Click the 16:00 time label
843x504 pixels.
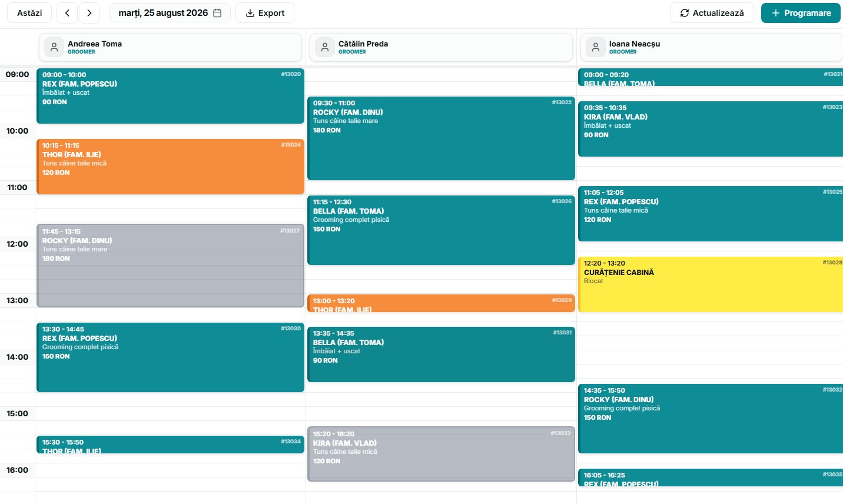pos(17,470)
